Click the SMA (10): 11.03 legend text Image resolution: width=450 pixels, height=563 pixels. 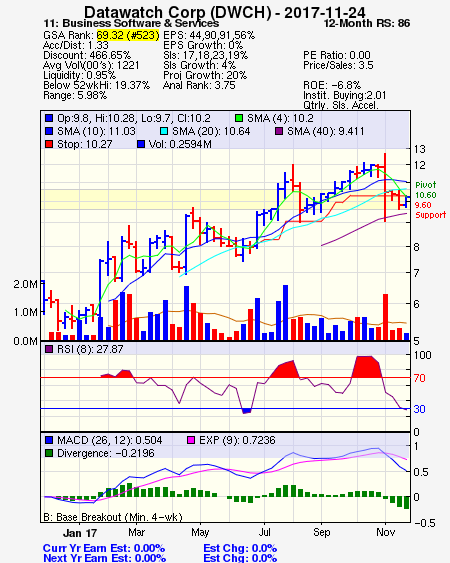coord(96,131)
